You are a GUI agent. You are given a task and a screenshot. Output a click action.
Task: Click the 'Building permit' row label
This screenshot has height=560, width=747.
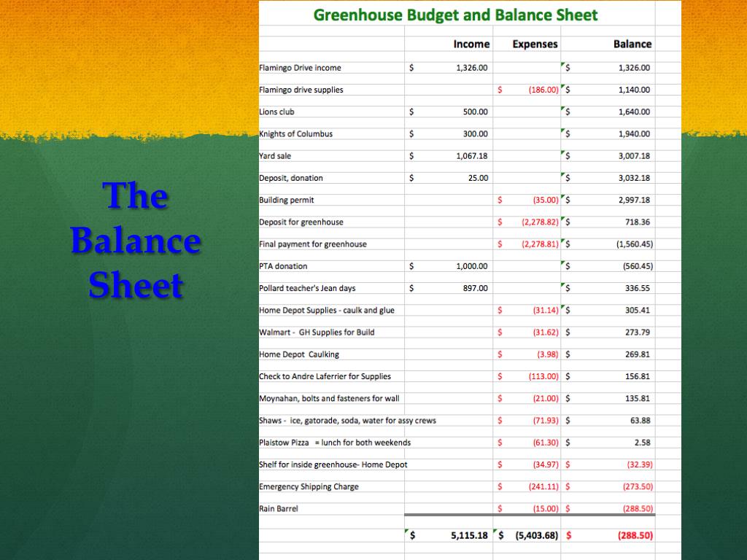click(286, 200)
